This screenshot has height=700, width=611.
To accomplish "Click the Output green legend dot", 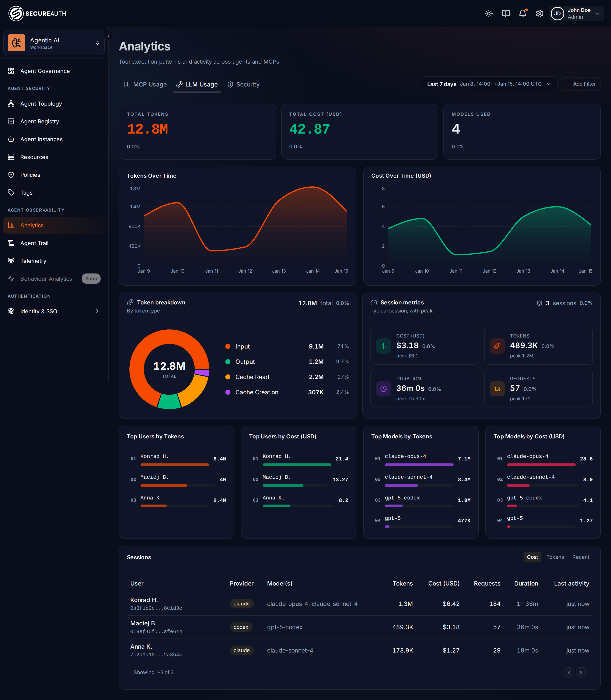I will tap(228, 362).
